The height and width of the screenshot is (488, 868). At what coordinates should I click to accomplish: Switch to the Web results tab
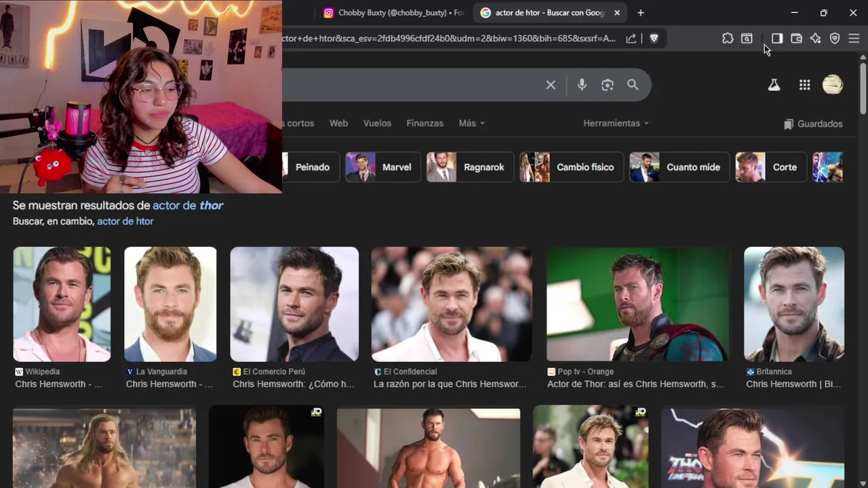tap(338, 123)
